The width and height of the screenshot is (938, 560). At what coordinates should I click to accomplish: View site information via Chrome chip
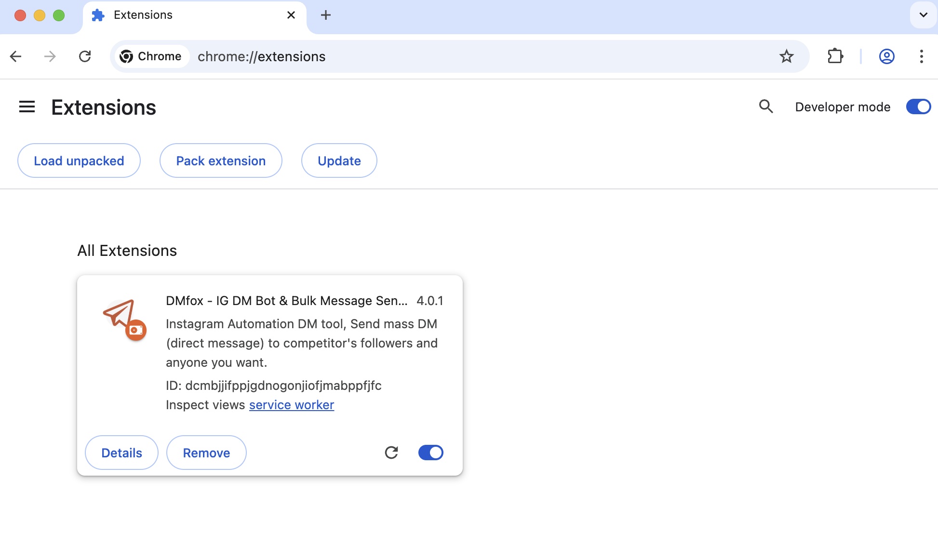click(x=151, y=56)
